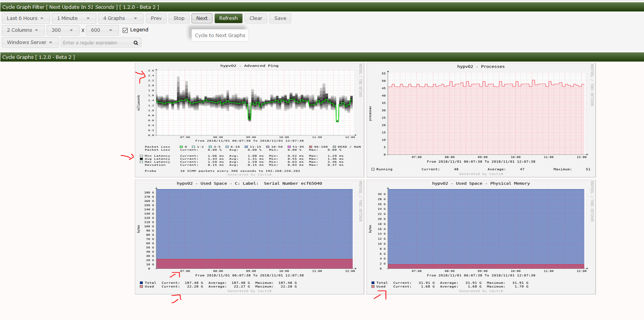Open the 2 Columns layout dropdown

[23, 30]
